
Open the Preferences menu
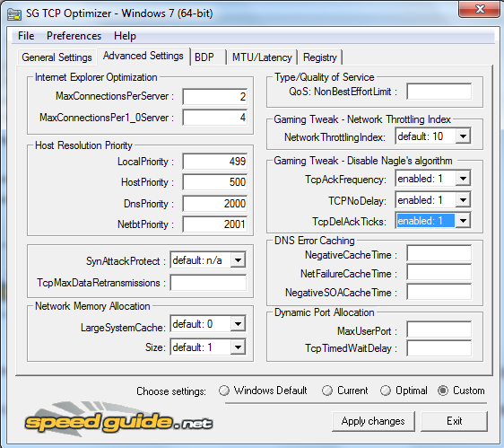pyautogui.click(x=74, y=36)
